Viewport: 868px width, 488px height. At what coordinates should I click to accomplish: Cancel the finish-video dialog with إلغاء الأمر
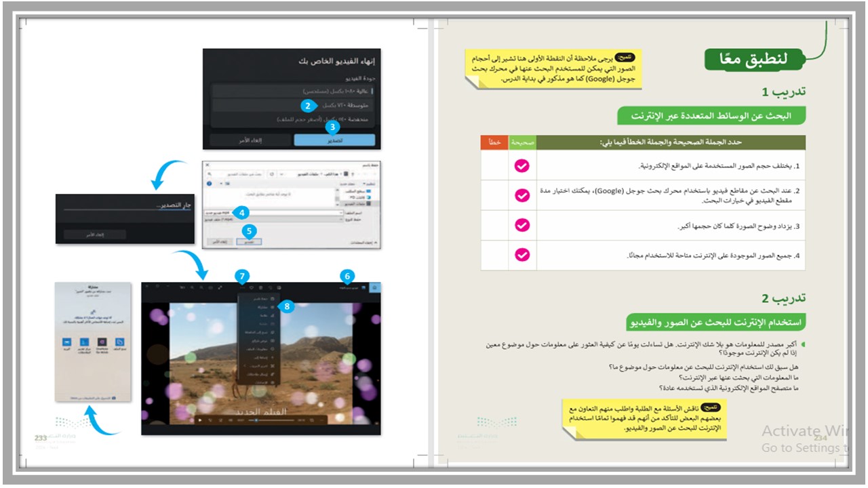coord(251,140)
